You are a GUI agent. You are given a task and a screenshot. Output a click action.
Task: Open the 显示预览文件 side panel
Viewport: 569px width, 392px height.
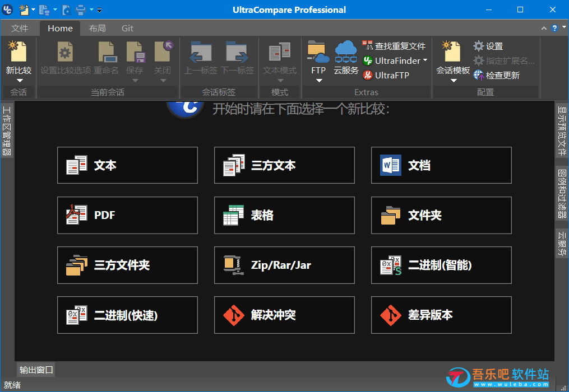(562, 130)
